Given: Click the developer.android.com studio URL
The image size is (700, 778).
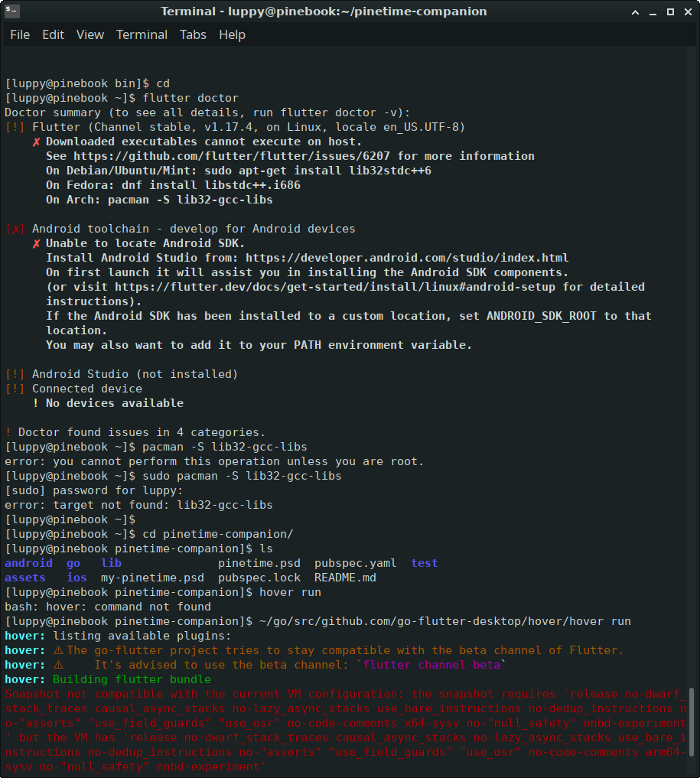Looking at the screenshot, I should pyautogui.click(x=407, y=258).
